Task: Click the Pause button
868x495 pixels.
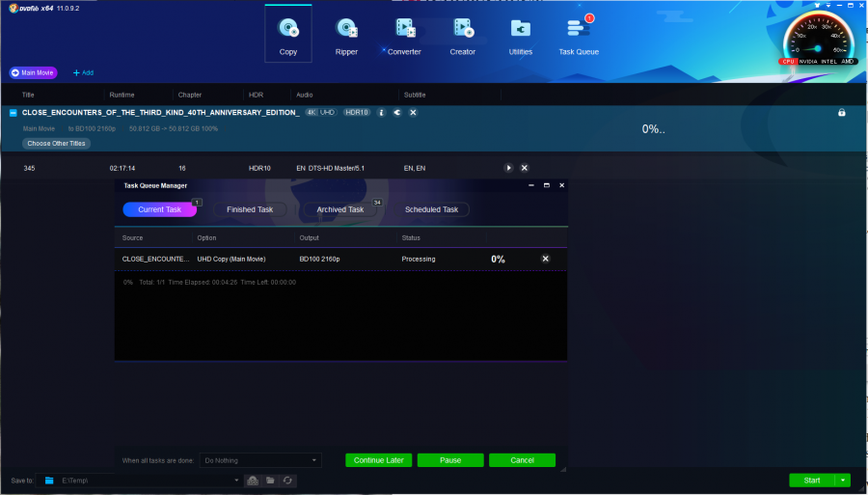Action: (x=450, y=460)
